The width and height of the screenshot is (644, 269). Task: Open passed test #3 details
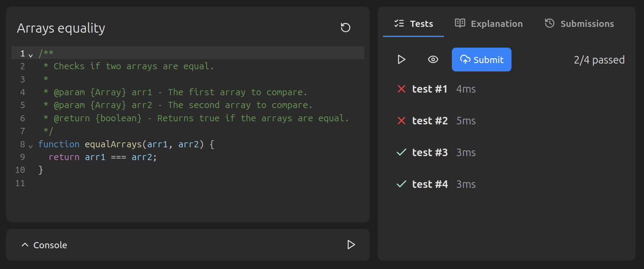430,153
